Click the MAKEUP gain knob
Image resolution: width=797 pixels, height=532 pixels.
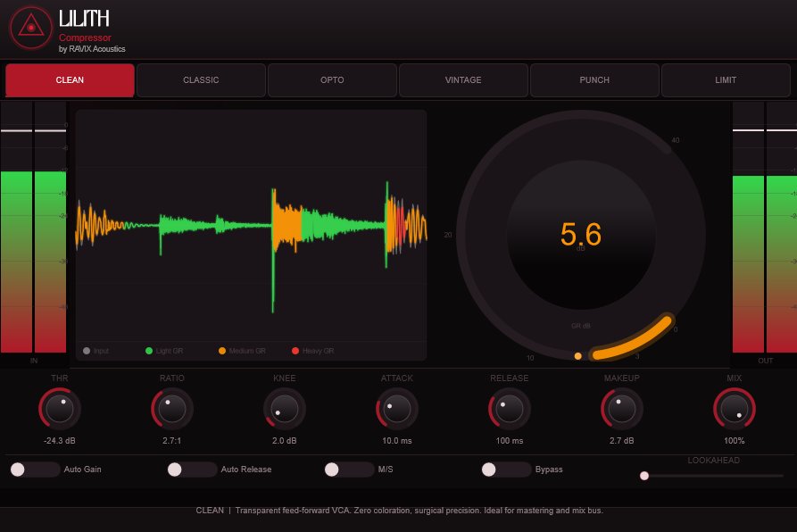(622, 409)
